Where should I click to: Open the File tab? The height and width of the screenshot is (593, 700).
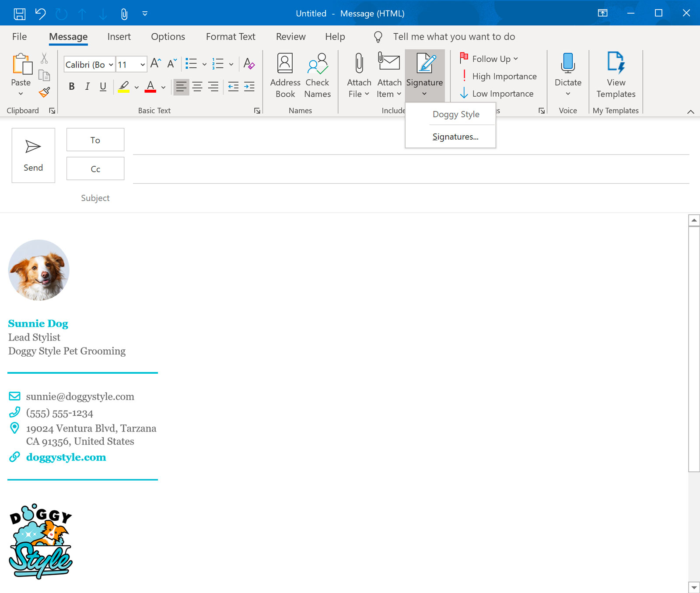(19, 37)
